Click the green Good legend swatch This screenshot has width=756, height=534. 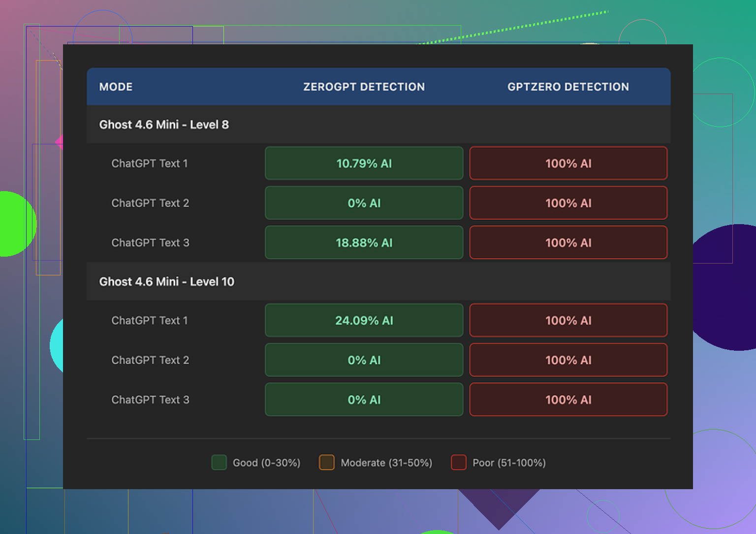click(x=219, y=463)
